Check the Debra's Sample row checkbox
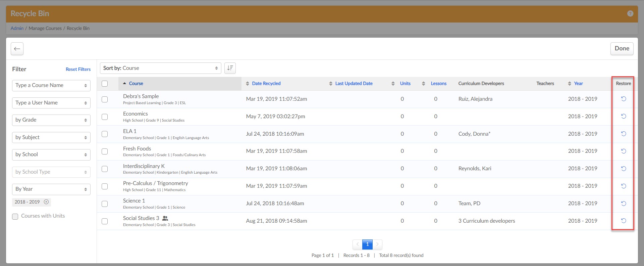The width and height of the screenshot is (644, 266). point(105,99)
